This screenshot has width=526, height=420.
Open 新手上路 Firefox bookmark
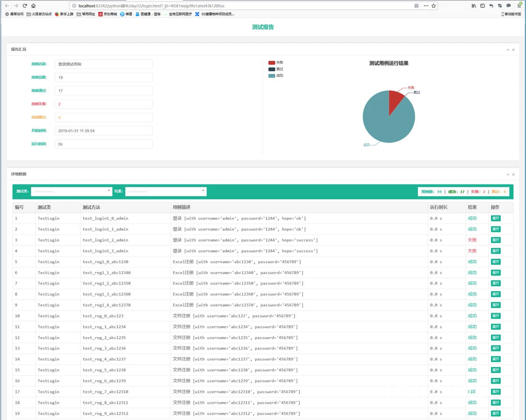[64, 14]
